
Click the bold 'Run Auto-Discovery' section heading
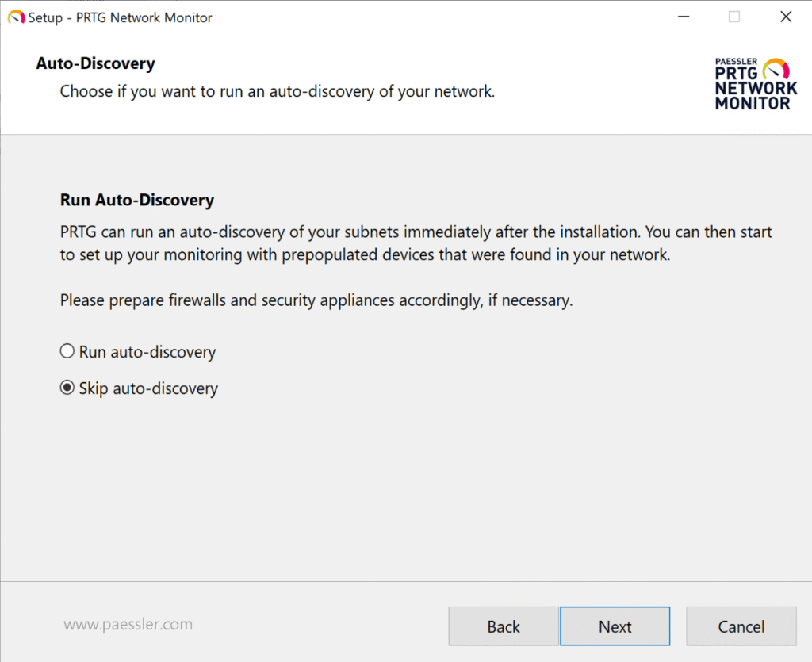(x=137, y=201)
